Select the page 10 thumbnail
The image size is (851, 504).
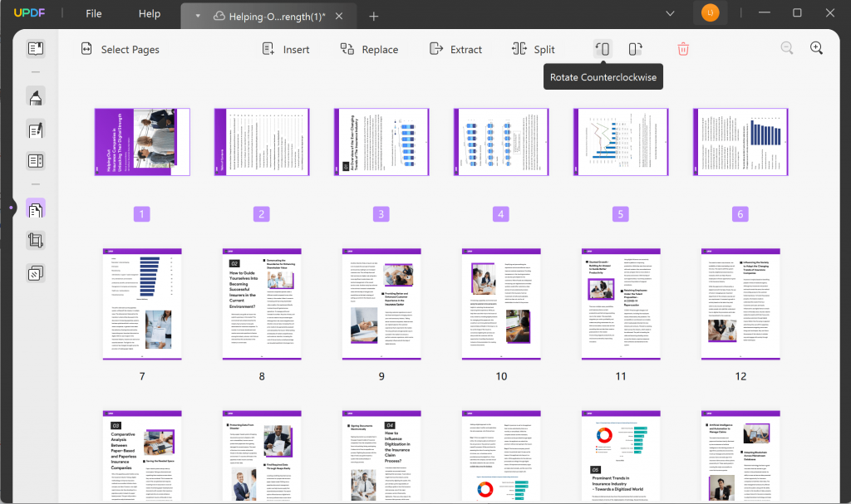click(500, 304)
